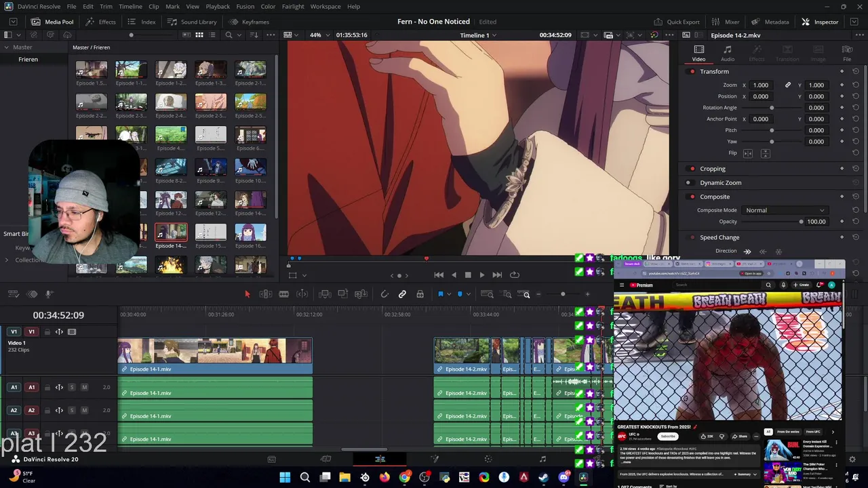Open flag color dropdown arrow
Viewport: 868px width, 488px height.
click(x=449, y=294)
